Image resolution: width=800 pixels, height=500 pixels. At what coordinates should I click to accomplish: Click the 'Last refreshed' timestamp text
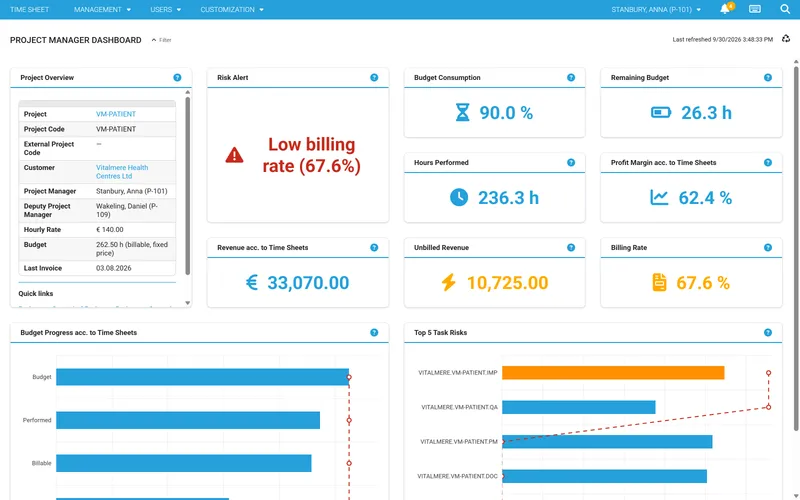pyautogui.click(x=722, y=39)
